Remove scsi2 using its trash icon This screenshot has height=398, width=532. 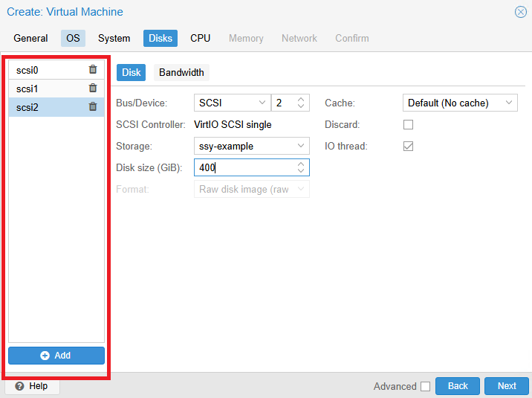93,107
